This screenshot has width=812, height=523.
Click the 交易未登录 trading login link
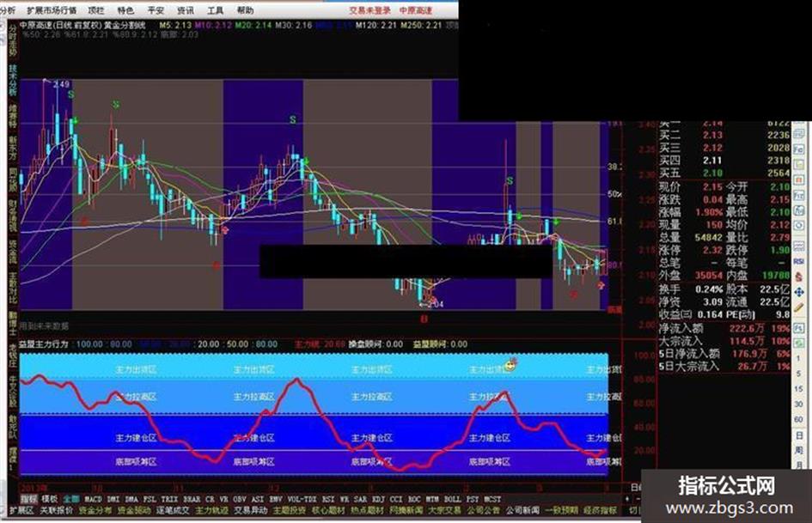click(x=369, y=9)
